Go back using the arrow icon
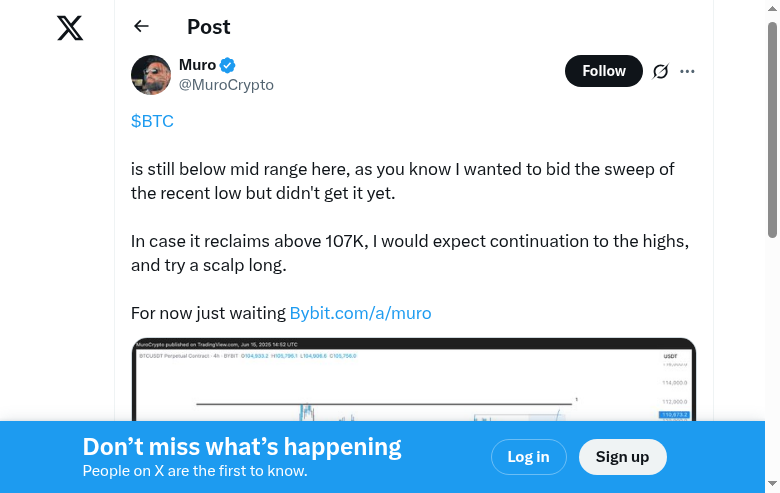This screenshot has height=493, width=780. coord(141,27)
